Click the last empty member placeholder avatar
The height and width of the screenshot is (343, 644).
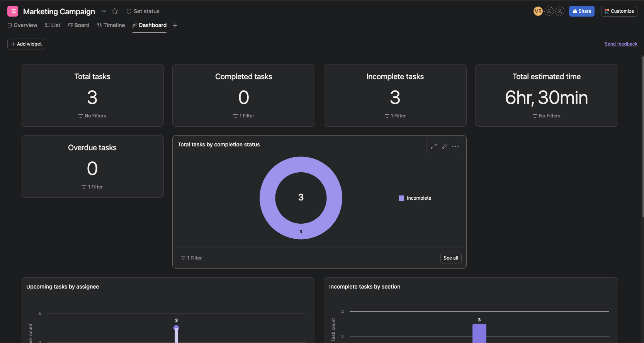click(x=560, y=11)
